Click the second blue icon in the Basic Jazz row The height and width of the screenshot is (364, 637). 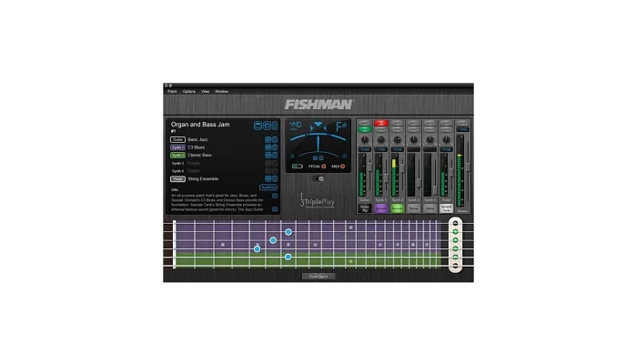[x=275, y=139]
